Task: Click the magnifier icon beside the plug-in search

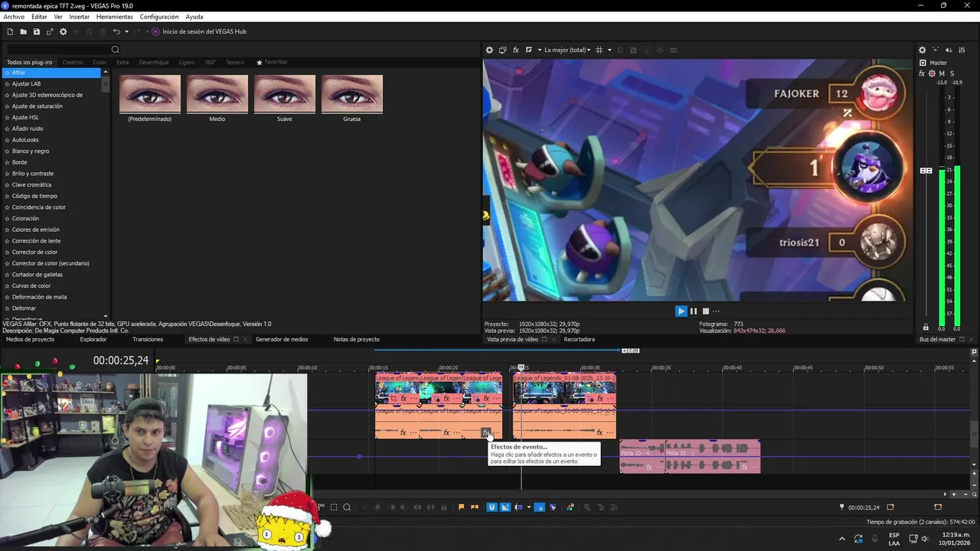Action: [116, 50]
